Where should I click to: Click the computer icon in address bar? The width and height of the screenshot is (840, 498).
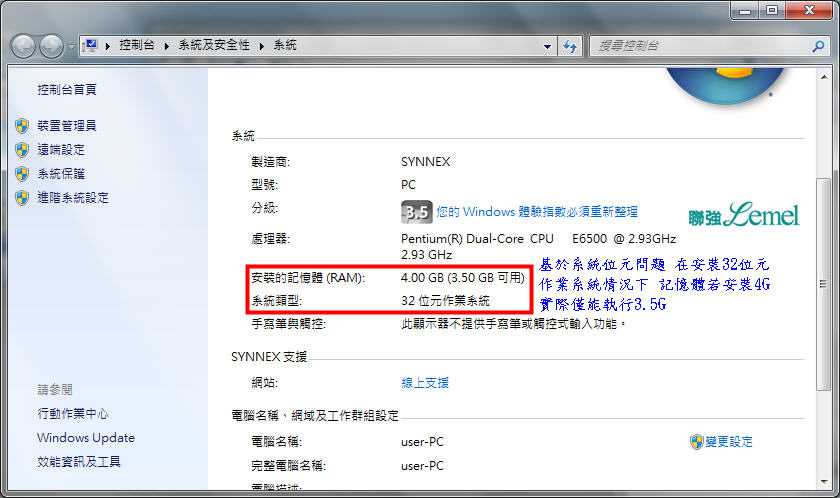click(91, 46)
